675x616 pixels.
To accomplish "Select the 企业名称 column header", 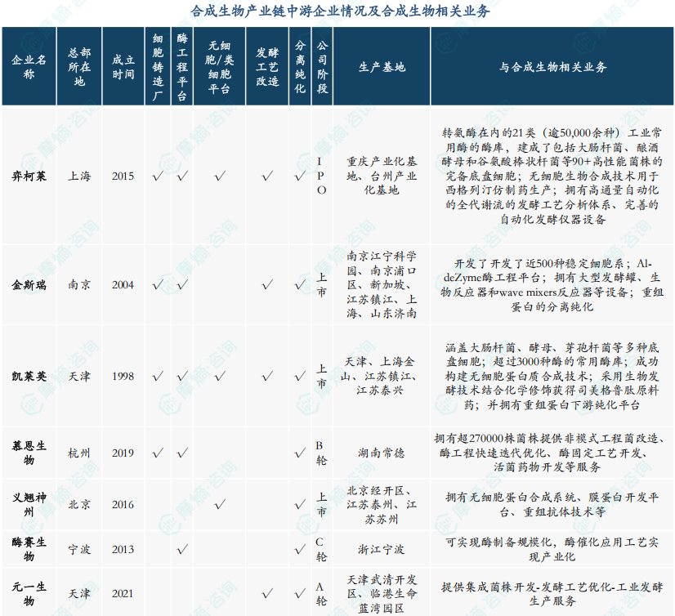I will click(29, 66).
